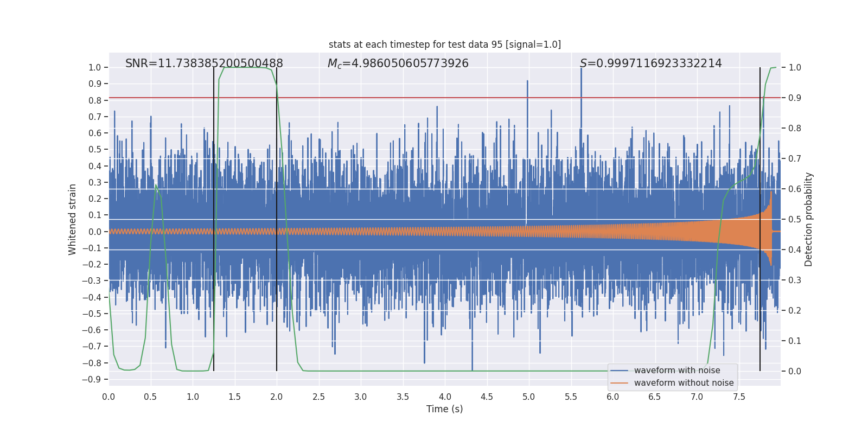Click the Mc=4.986050605773926 annotation
Viewport: 868px width, 434px height.
[x=398, y=63]
